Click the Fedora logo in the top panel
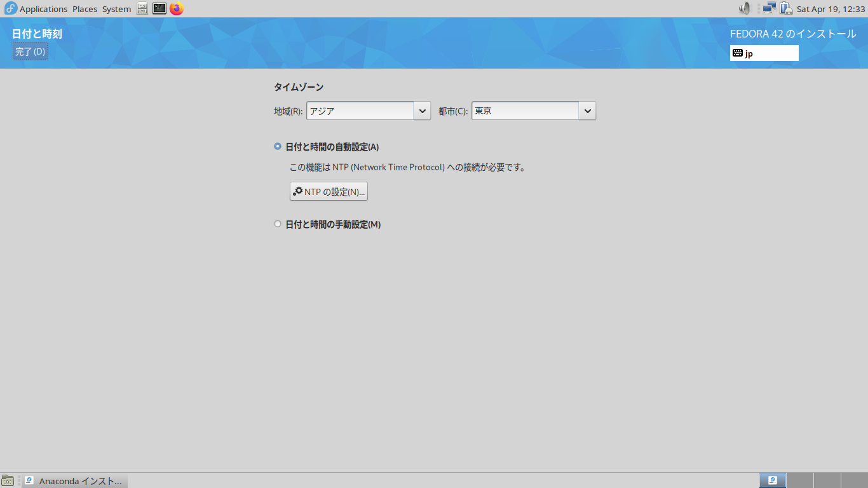The height and width of the screenshot is (488, 868). coord(10,9)
